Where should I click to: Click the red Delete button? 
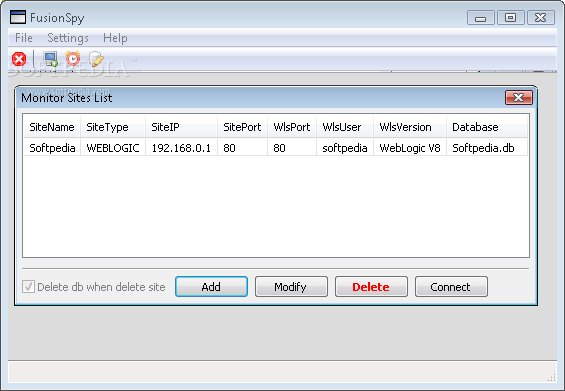click(x=371, y=287)
